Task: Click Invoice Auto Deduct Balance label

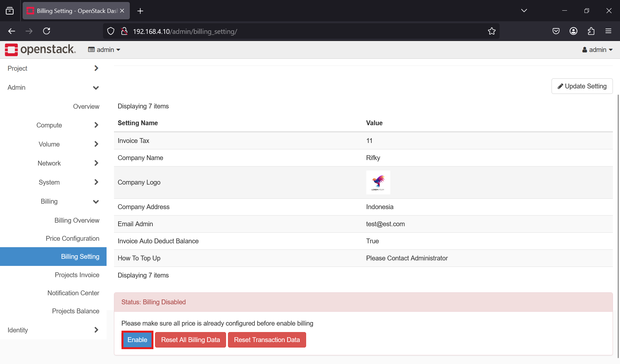Action: point(158,241)
